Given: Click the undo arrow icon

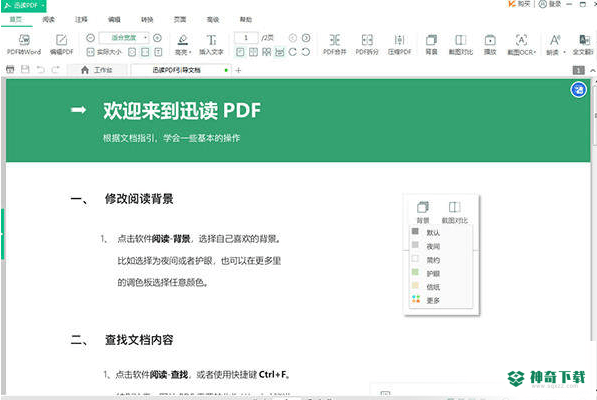Looking at the screenshot, I should coord(40,69).
